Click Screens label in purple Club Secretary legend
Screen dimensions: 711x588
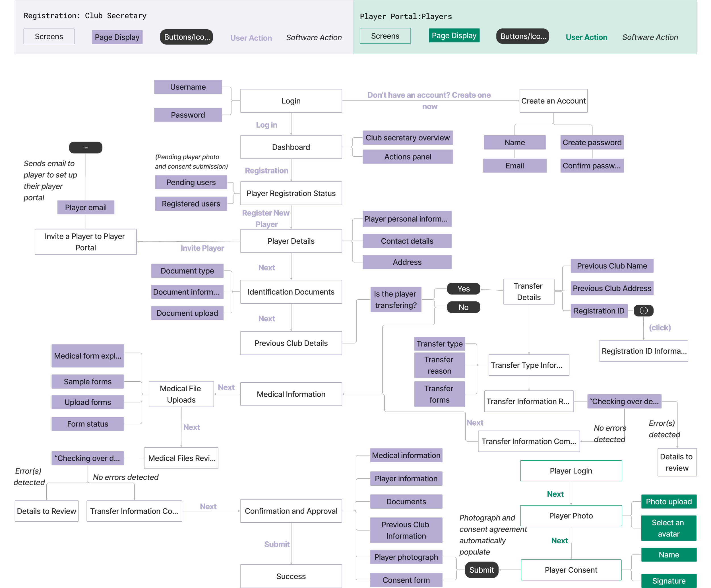(49, 37)
